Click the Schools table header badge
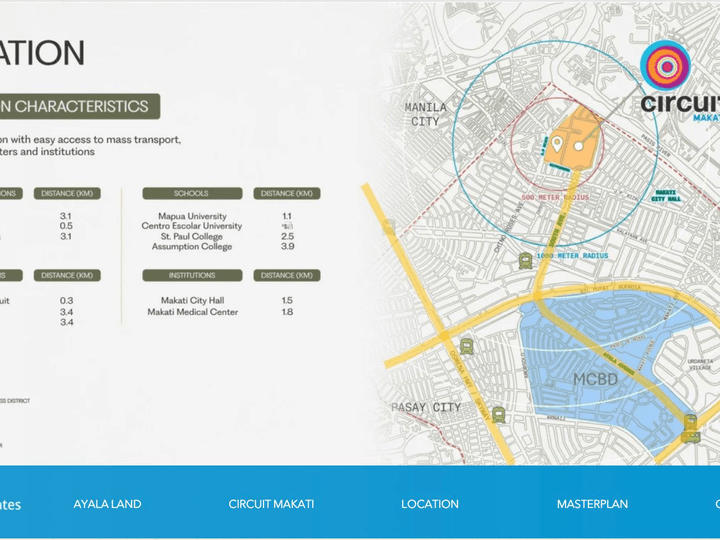Viewport: 720px width, 540px height. (x=192, y=193)
